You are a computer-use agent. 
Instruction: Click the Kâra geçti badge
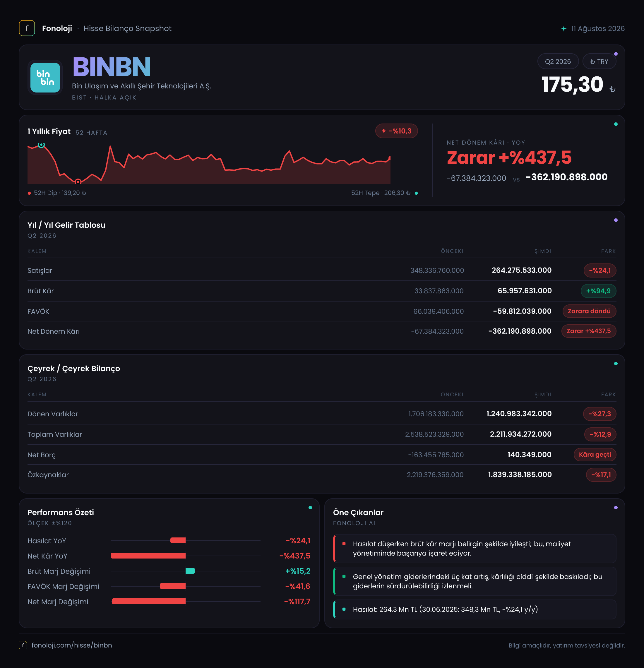595,454
